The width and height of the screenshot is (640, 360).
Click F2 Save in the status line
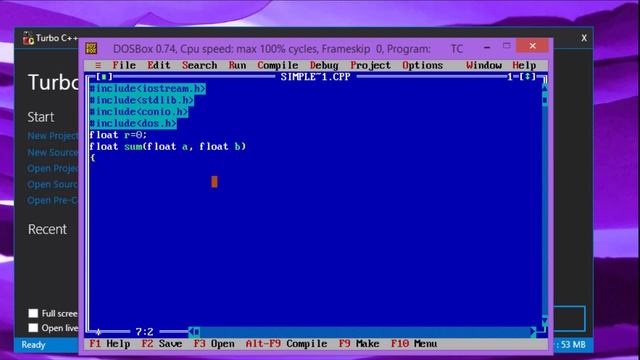coord(162,344)
